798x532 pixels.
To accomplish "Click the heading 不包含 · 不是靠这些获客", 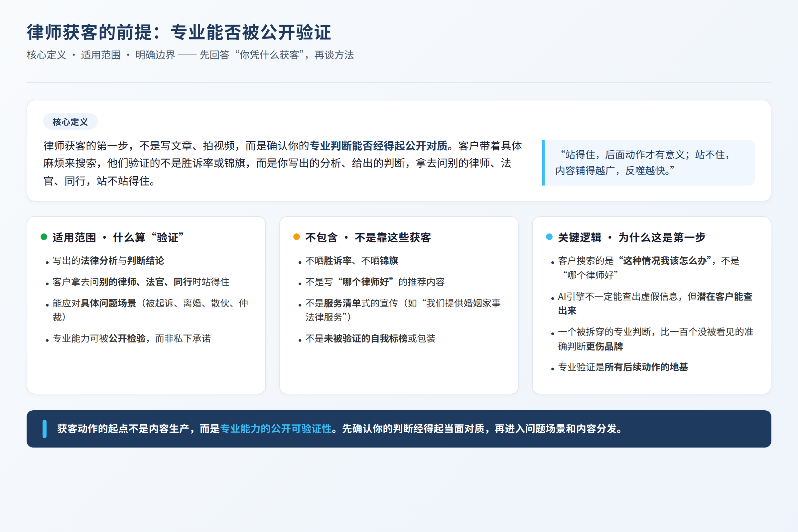I will [368, 237].
